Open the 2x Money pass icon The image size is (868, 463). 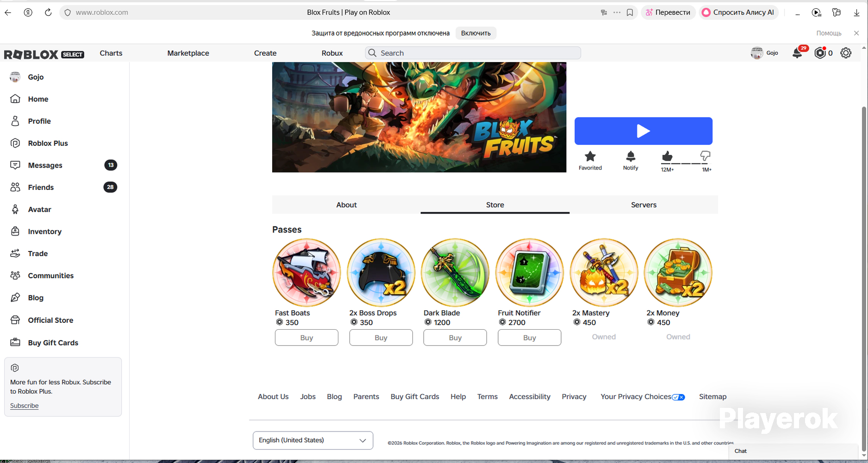coord(678,273)
